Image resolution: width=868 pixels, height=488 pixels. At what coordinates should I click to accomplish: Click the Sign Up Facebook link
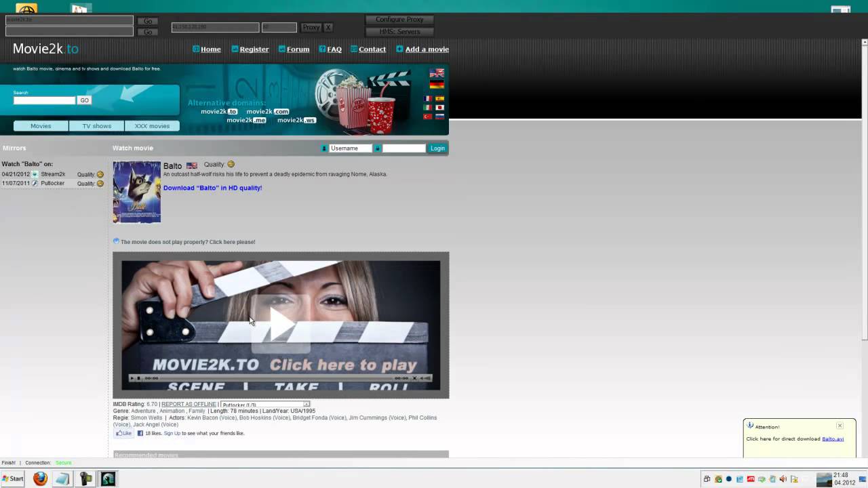click(x=172, y=433)
